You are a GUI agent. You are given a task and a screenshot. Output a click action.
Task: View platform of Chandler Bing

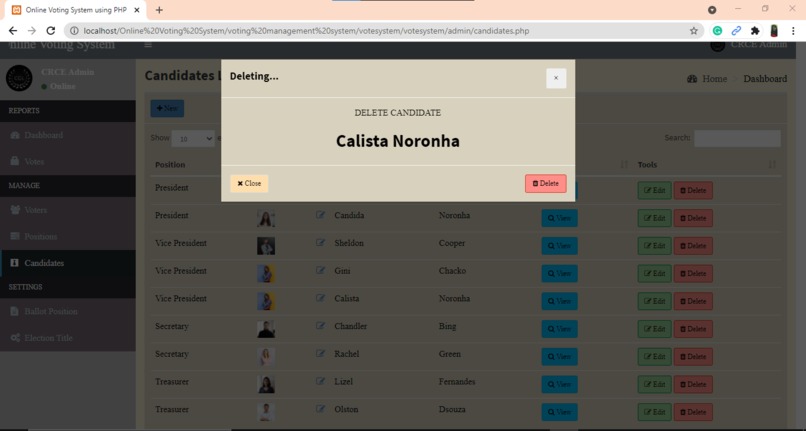tap(559, 329)
